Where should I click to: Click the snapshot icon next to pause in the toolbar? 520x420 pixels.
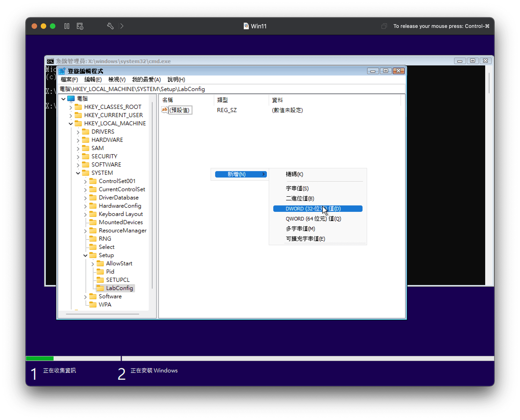click(80, 26)
